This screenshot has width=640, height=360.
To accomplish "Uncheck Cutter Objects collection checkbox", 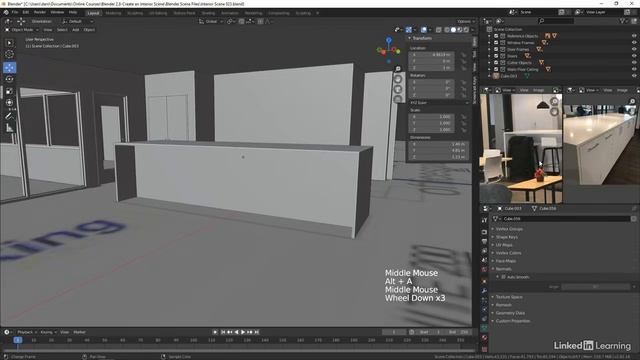I will coord(496,62).
